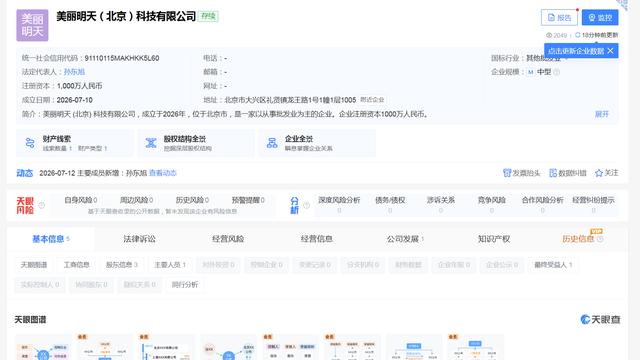Open 深度风险分析
This screenshot has width=640, height=360.
(x=339, y=204)
